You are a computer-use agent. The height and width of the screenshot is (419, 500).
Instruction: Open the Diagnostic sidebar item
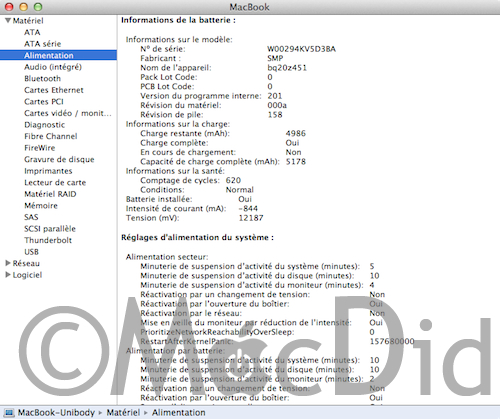coord(45,125)
